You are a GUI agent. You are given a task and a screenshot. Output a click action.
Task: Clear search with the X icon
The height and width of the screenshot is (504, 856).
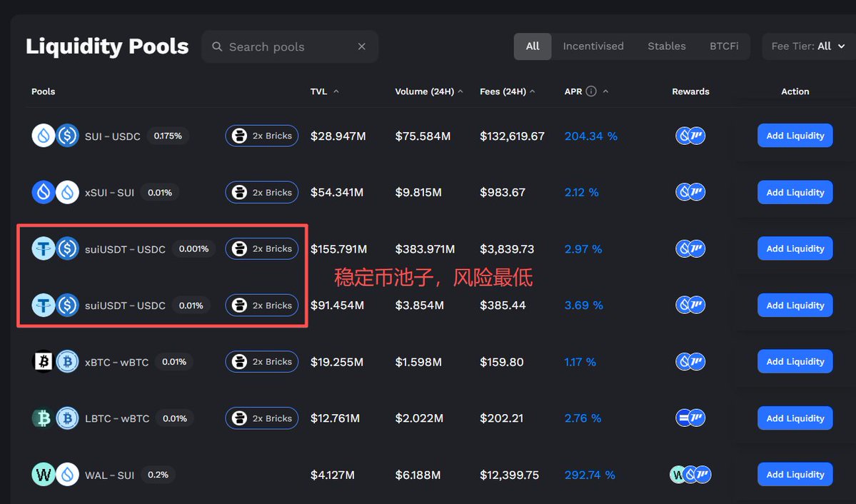pyautogui.click(x=362, y=47)
